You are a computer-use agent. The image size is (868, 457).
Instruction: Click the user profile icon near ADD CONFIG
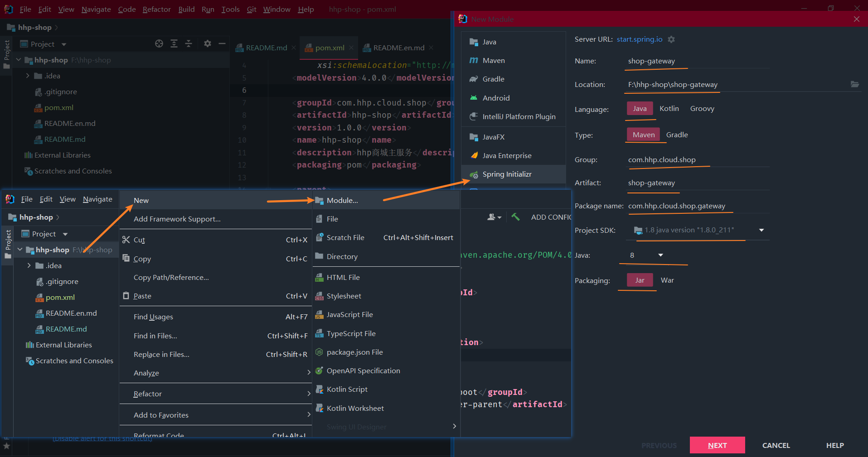tap(494, 217)
